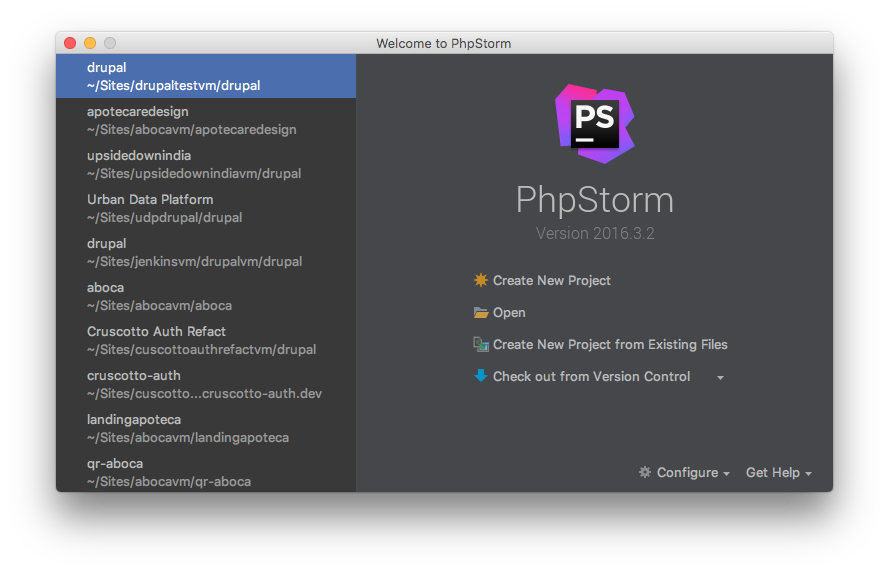
Task: Choose Check out from Version Control
Action: tap(591, 376)
